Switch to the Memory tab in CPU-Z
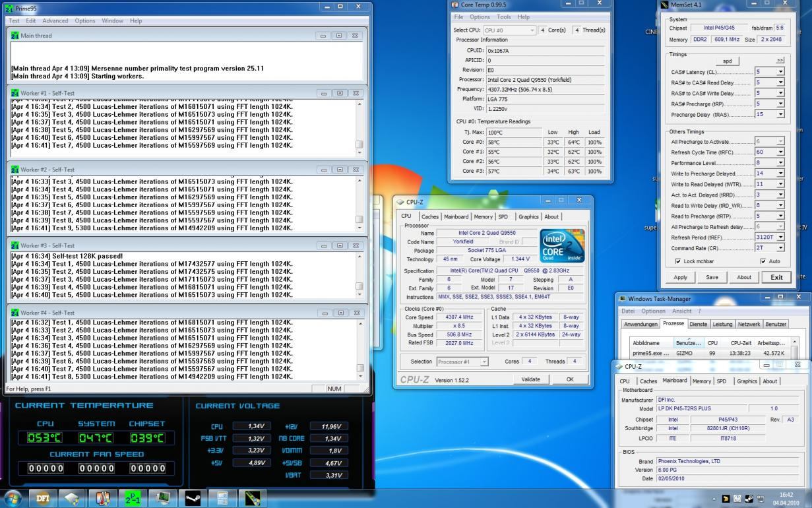The image size is (812, 508). [483, 217]
